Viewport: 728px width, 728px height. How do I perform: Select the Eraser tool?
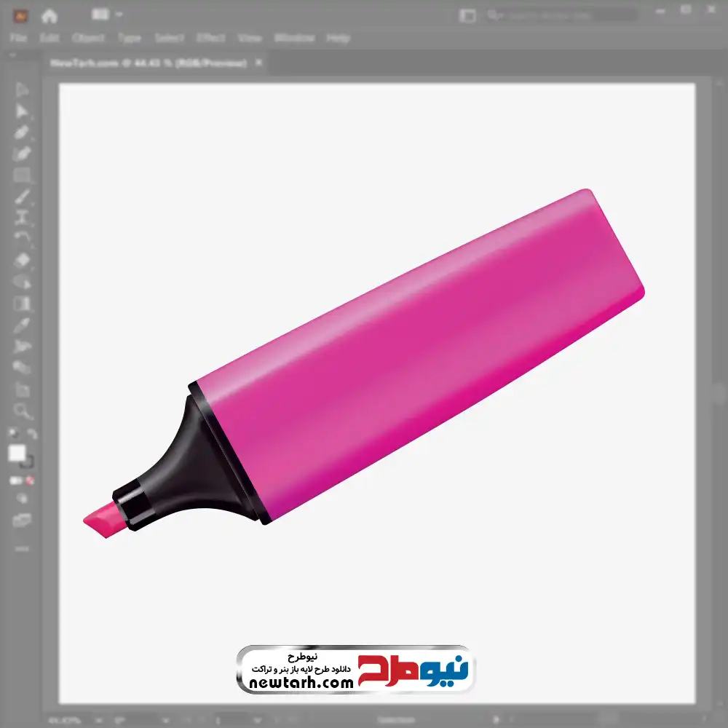tap(22, 260)
